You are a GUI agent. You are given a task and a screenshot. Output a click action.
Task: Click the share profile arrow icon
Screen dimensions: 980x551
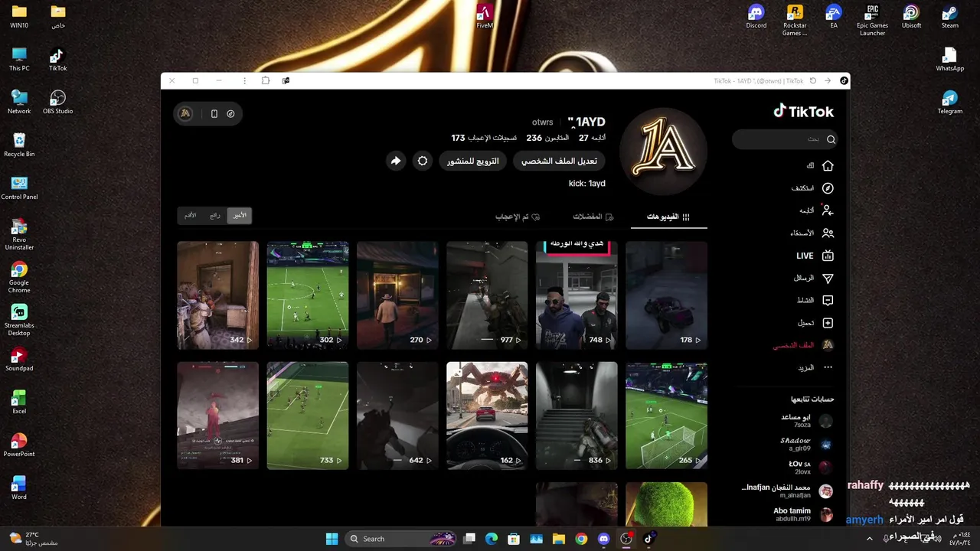point(395,161)
